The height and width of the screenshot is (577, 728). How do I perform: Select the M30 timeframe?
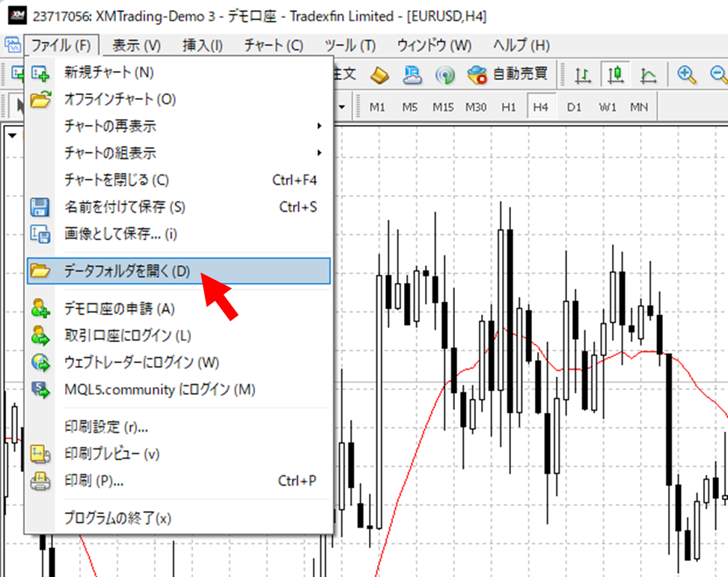tap(476, 107)
